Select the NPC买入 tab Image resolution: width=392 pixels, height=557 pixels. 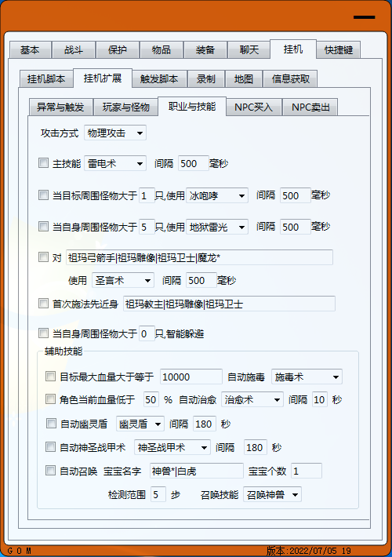point(253,107)
